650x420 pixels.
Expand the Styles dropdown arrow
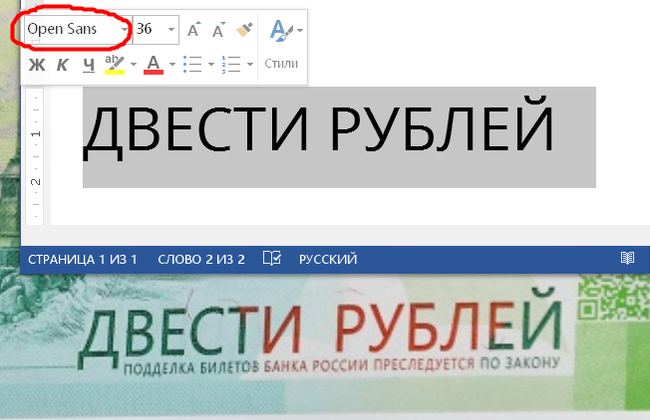pyautogui.click(x=300, y=30)
